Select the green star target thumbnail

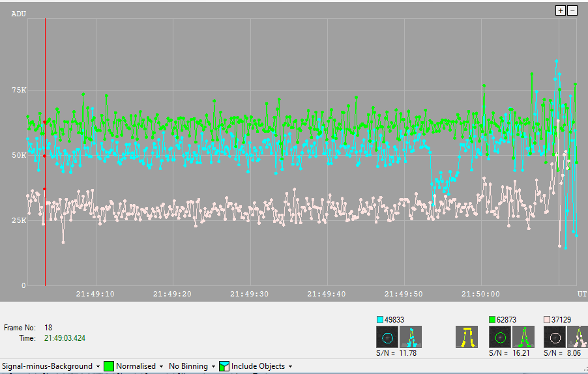point(500,337)
